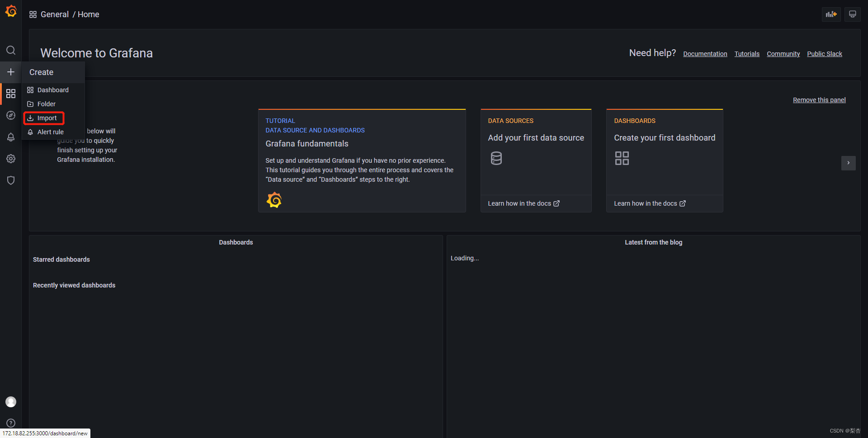Click the Grafana logo in the sidebar

click(11, 11)
